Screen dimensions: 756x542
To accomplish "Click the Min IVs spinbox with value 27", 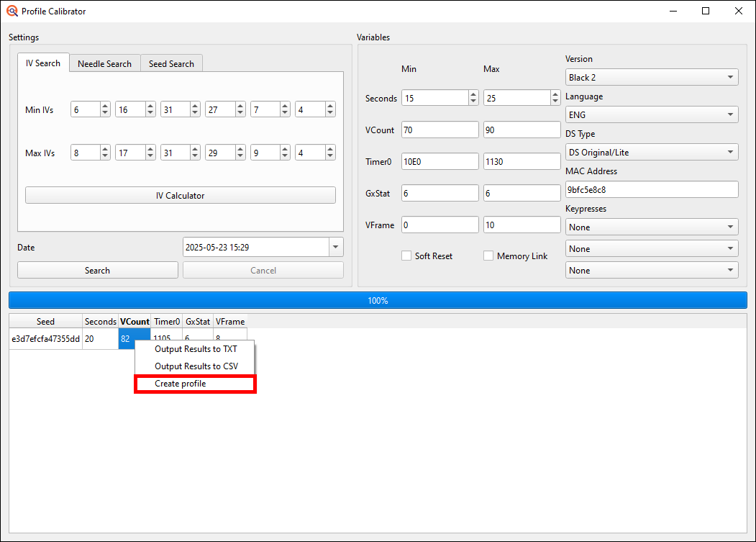I will coord(225,109).
